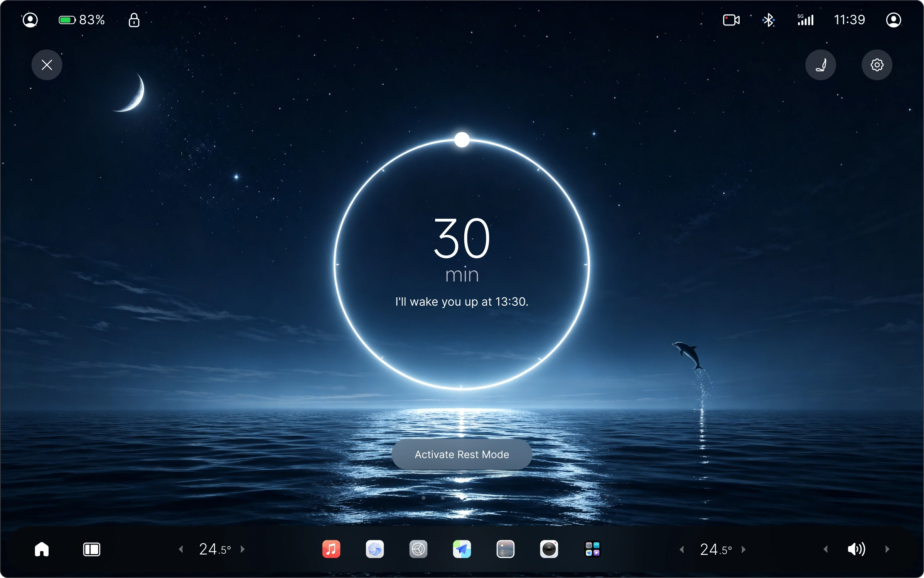The width and height of the screenshot is (924, 578).
Task: Launch the navigation maps app
Action: click(462, 549)
